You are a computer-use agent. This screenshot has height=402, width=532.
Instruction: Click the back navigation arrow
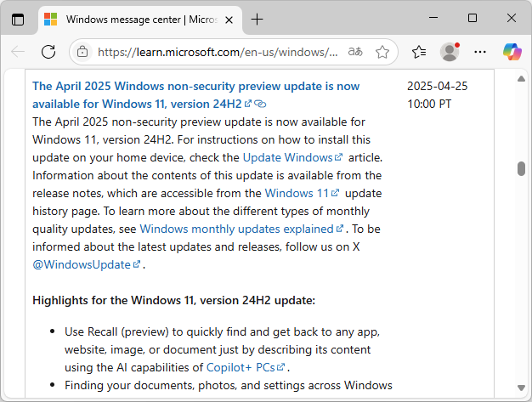tap(18, 52)
